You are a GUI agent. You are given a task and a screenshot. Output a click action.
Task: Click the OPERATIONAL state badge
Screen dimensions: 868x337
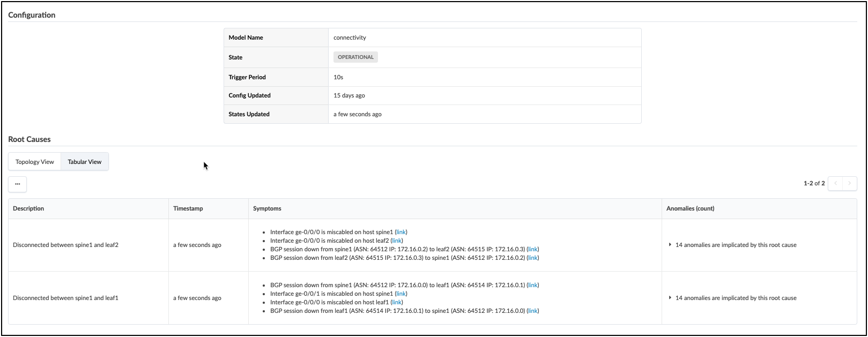tap(355, 57)
